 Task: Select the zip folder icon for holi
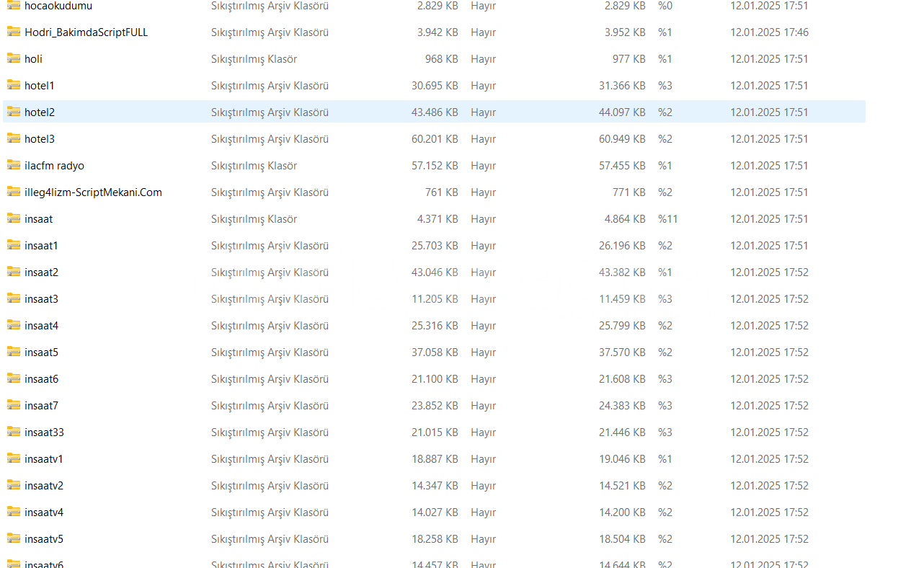(14, 58)
